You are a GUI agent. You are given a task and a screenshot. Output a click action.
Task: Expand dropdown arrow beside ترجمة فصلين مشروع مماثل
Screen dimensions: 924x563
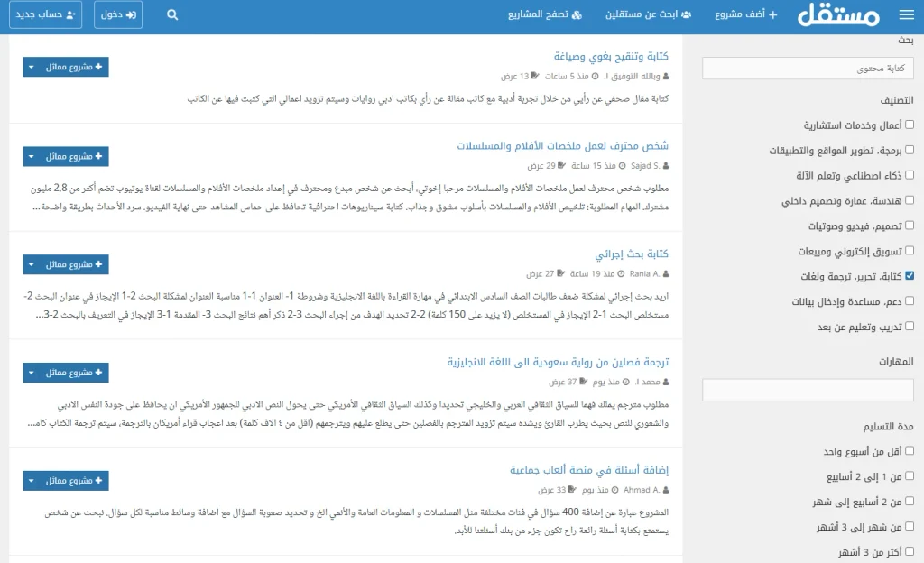[x=32, y=373]
